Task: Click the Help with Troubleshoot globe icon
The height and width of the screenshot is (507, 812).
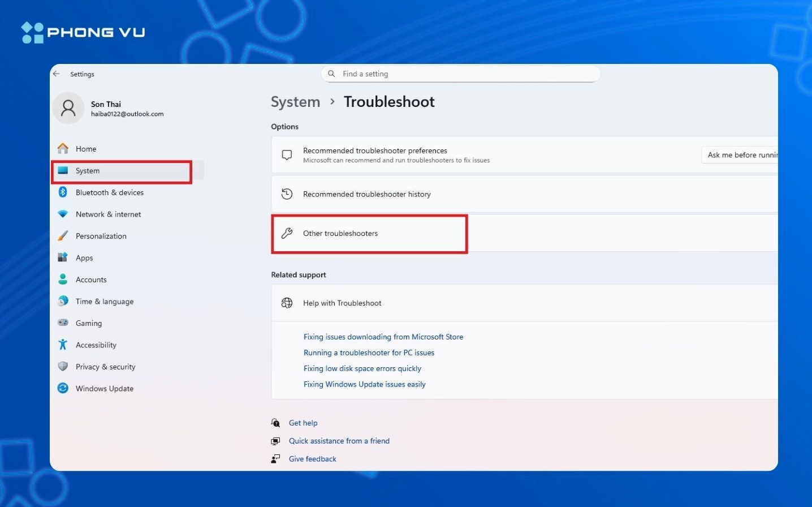Action: click(287, 303)
